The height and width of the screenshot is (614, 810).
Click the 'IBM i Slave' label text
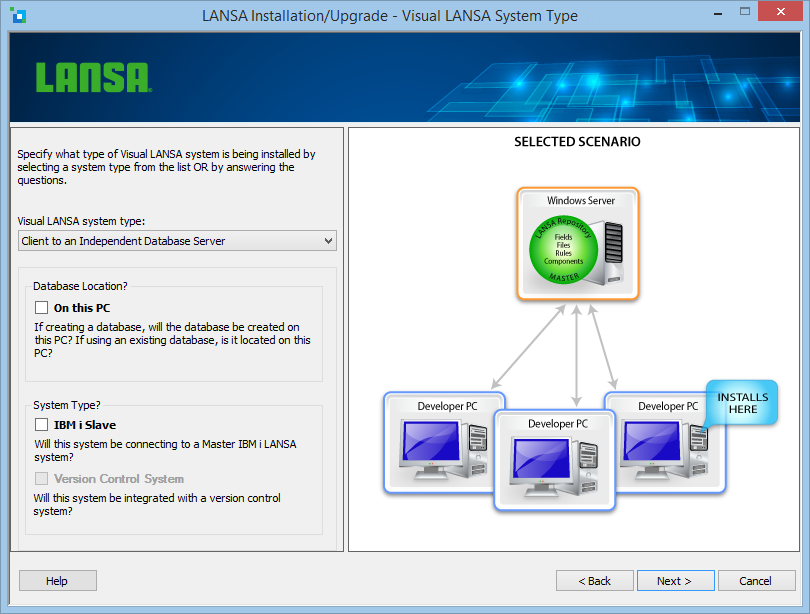coord(85,425)
